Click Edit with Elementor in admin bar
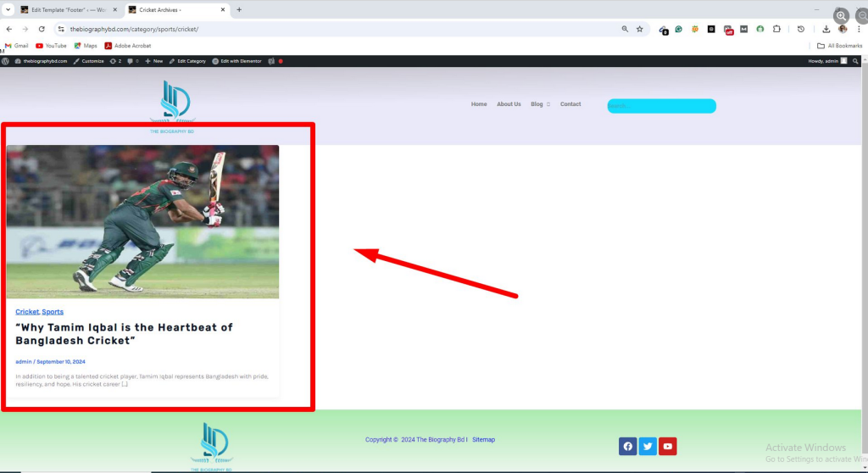 [x=236, y=61]
